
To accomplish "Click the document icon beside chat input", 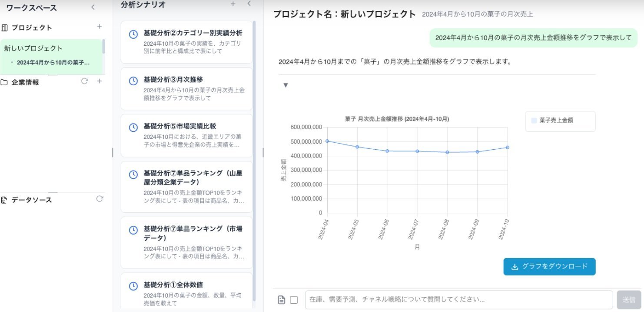I will click(x=282, y=300).
